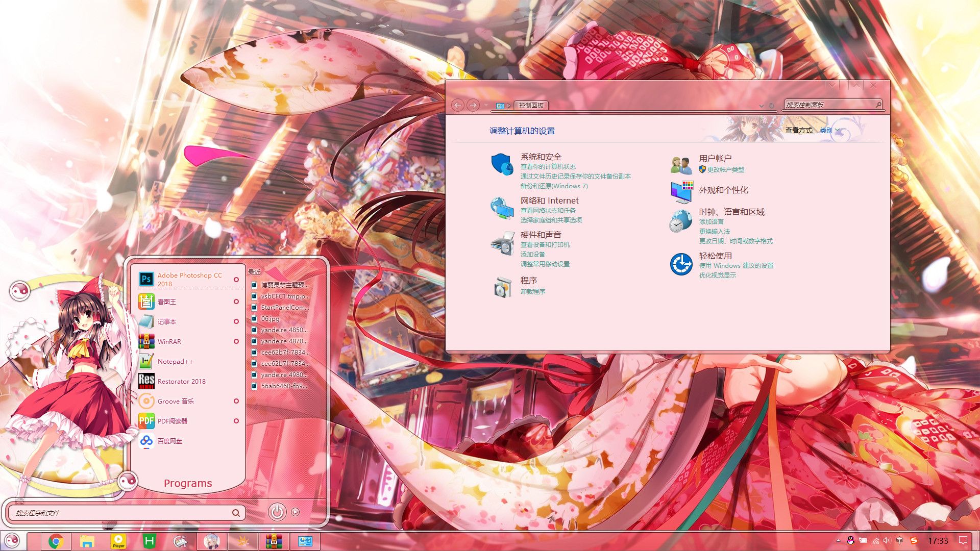Open the 查看方式 类别 dropdown
The height and width of the screenshot is (551, 980).
(829, 131)
